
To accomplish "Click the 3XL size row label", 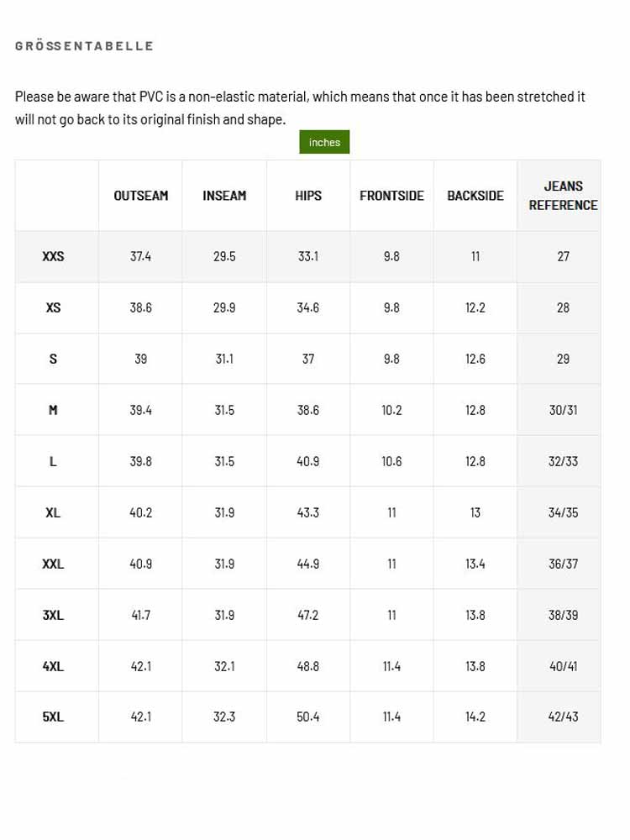I will pos(53,615).
